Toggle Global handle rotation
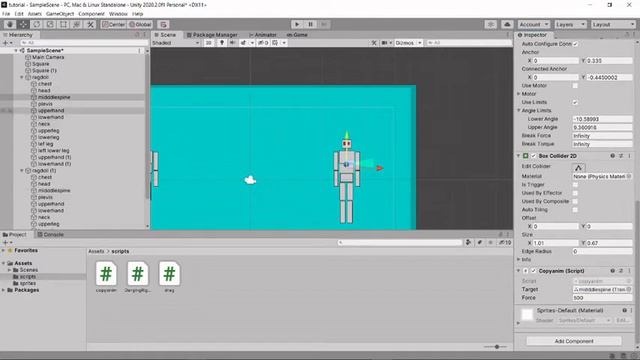Image resolution: width=640 pixels, height=360 pixels. (x=140, y=24)
